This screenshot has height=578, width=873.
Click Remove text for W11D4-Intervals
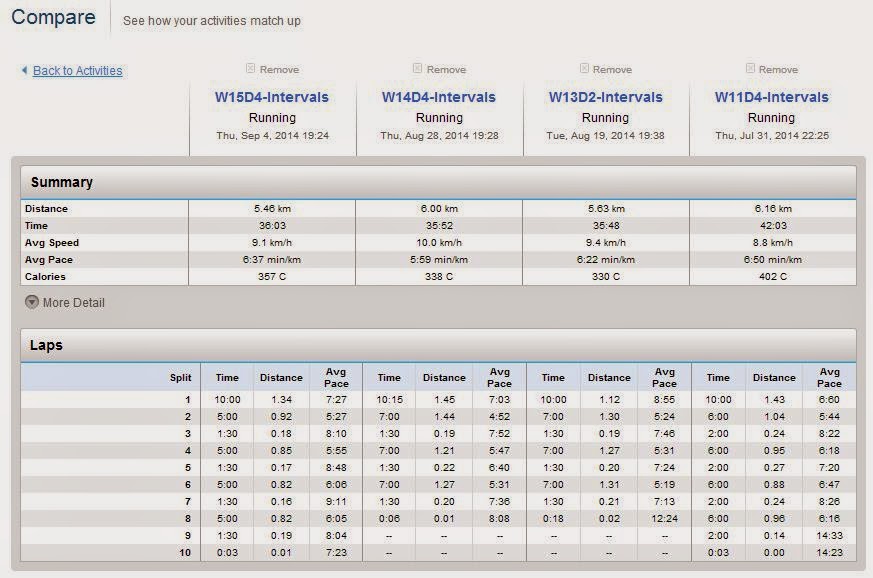[x=778, y=70]
